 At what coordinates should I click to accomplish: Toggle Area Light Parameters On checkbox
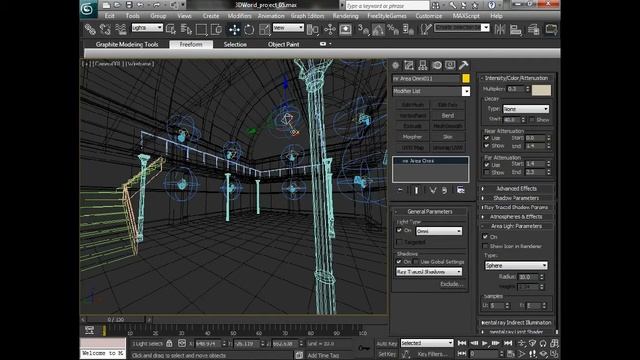pyautogui.click(x=485, y=237)
